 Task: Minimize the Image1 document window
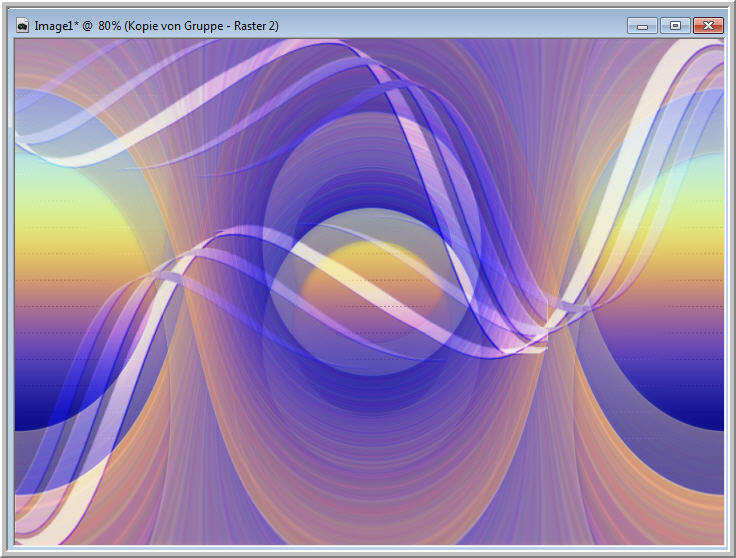642,26
